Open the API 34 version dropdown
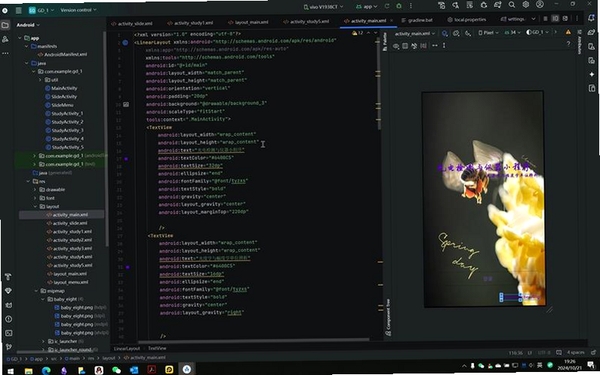 [512, 33]
